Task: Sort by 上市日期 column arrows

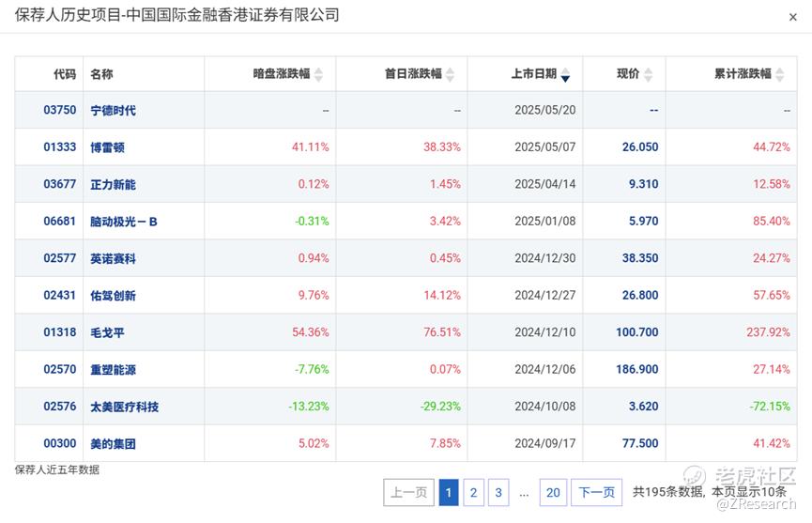Action: [x=565, y=74]
